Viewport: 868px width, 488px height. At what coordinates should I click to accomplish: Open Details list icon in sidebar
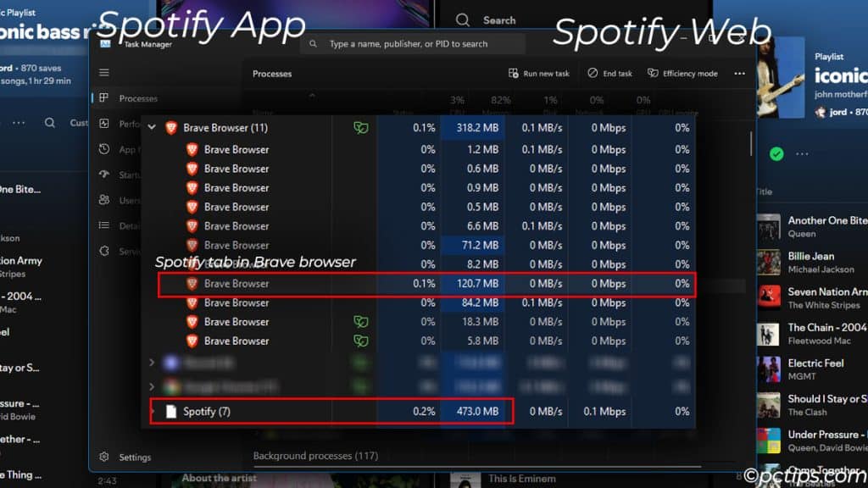[x=104, y=225]
